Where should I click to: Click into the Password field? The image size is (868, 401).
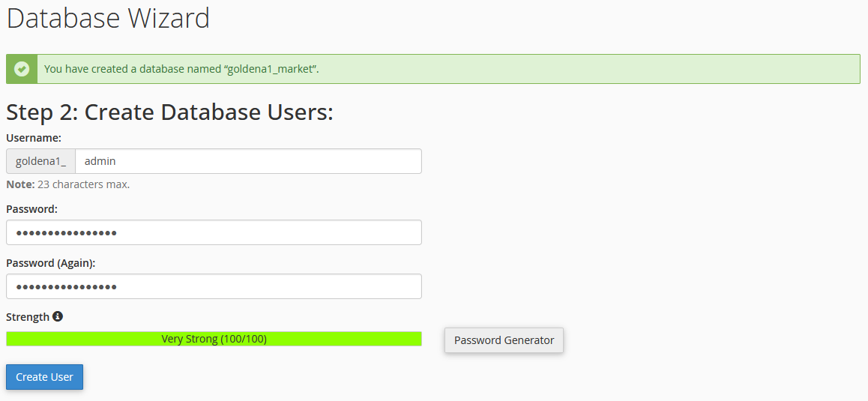coord(214,232)
